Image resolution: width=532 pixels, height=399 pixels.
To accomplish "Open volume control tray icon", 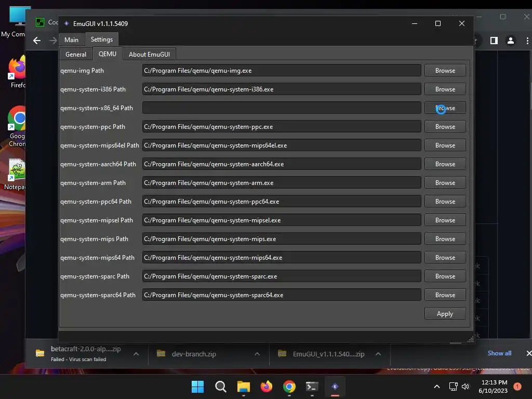I will coord(465,387).
